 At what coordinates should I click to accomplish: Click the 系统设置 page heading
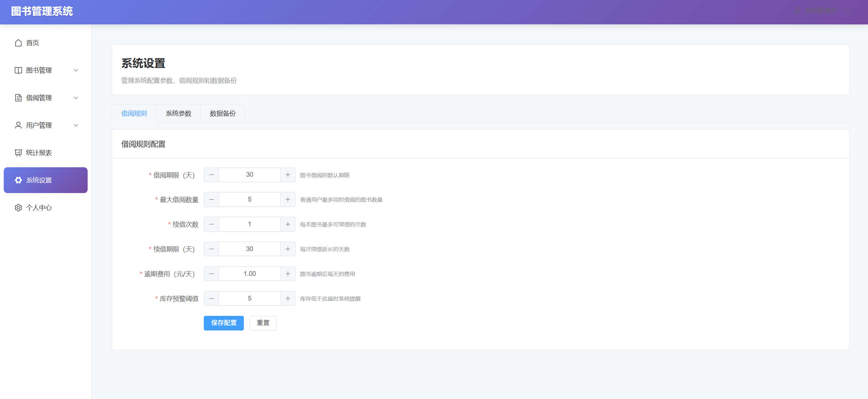tap(143, 63)
